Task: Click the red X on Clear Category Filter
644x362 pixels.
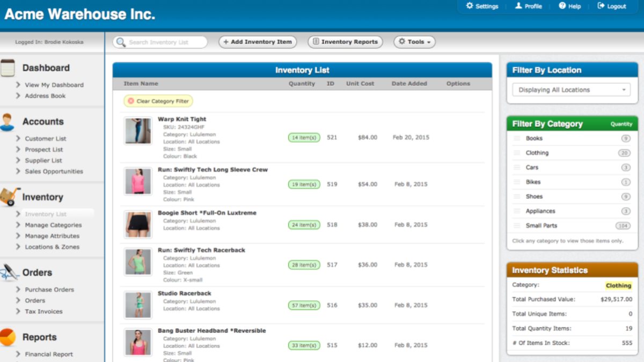Action: pyautogui.click(x=131, y=101)
